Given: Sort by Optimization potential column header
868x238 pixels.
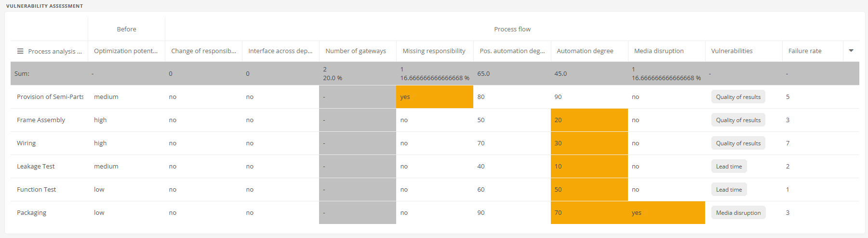Looking at the screenshot, I should point(126,51).
